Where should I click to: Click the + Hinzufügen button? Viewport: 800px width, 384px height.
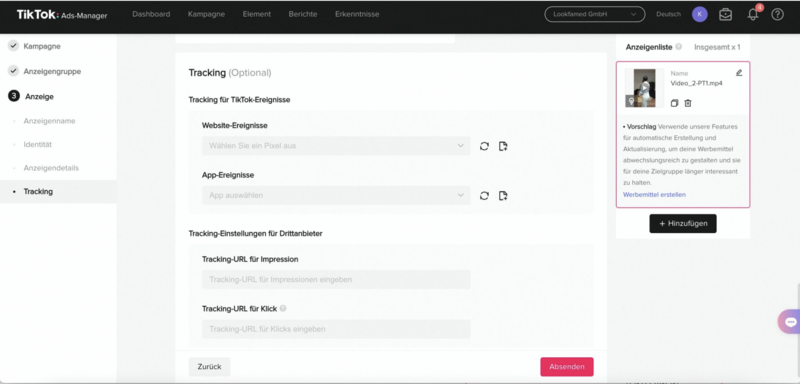tap(683, 223)
